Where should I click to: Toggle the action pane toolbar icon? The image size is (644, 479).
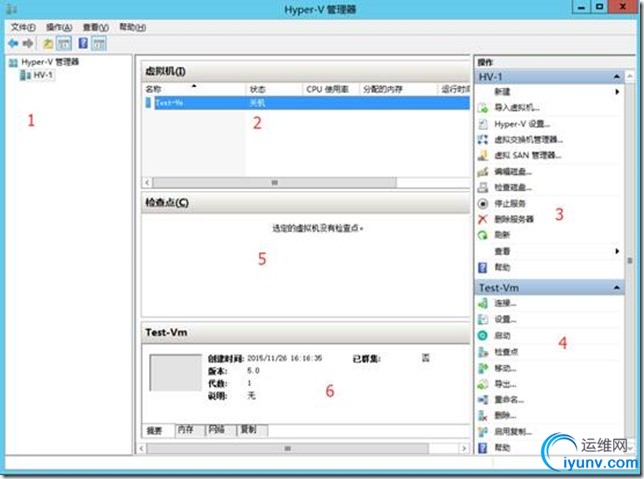click(x=99, y=43)
